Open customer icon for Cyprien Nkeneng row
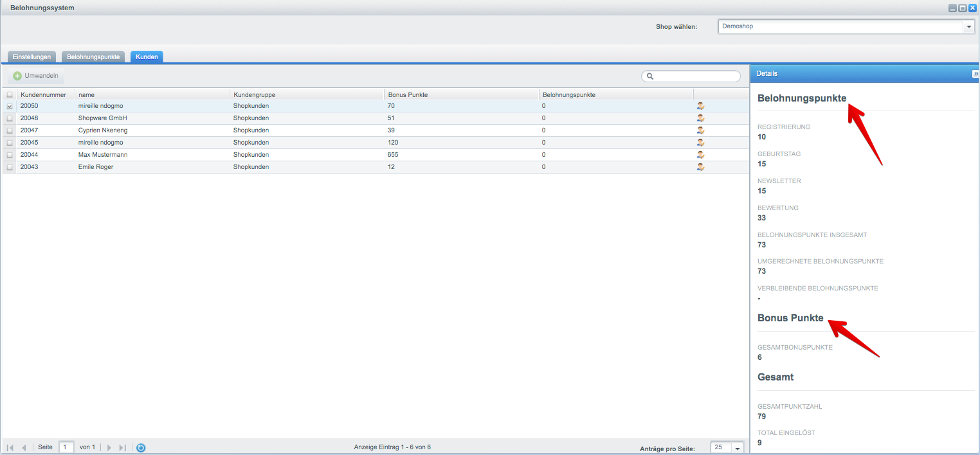 pos(700,130)
